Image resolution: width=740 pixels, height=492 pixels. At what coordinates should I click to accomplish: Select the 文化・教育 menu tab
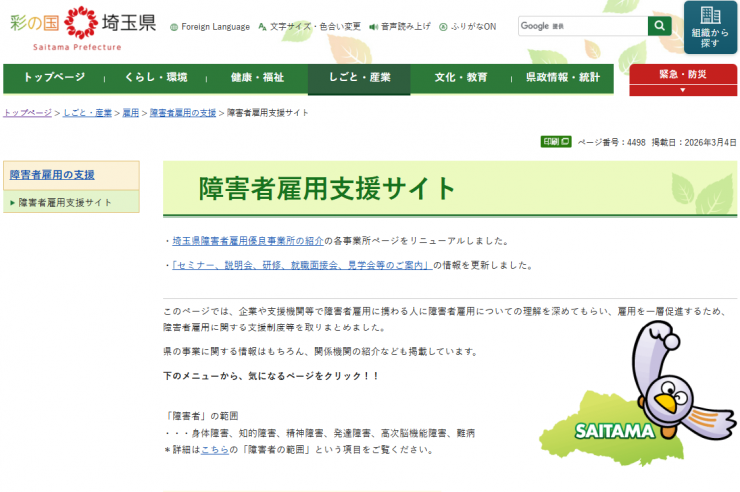461,78
